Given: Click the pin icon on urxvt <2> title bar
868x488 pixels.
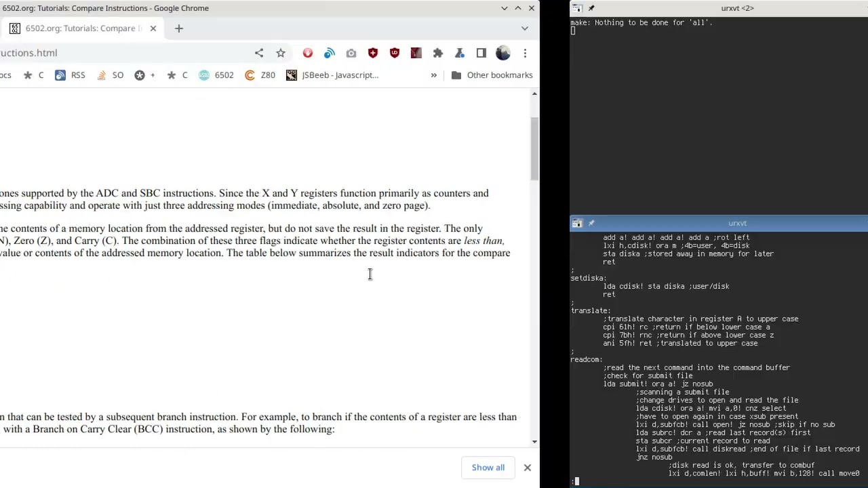Looking at the screenshot, I should point(591,8).
